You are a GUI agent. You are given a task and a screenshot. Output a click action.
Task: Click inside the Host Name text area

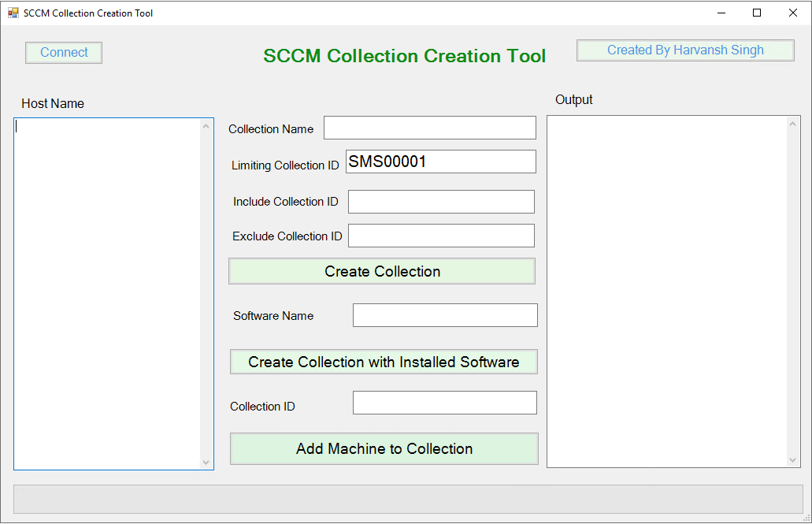coord(110,292)
